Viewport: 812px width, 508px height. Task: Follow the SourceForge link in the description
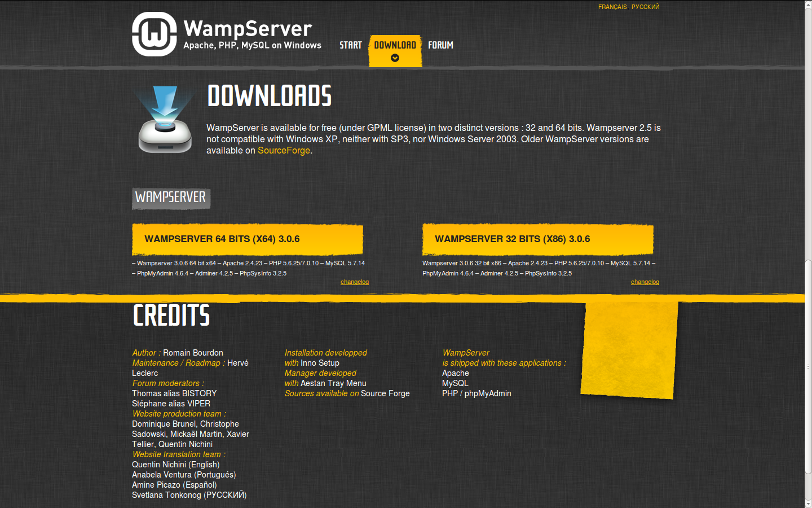[x=284, y=151]
